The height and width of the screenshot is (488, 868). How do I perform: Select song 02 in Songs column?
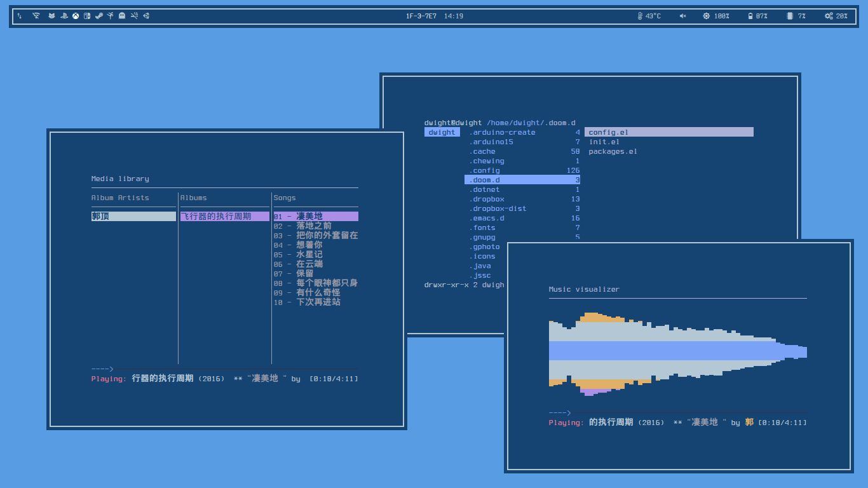click(x=316, y=226)
